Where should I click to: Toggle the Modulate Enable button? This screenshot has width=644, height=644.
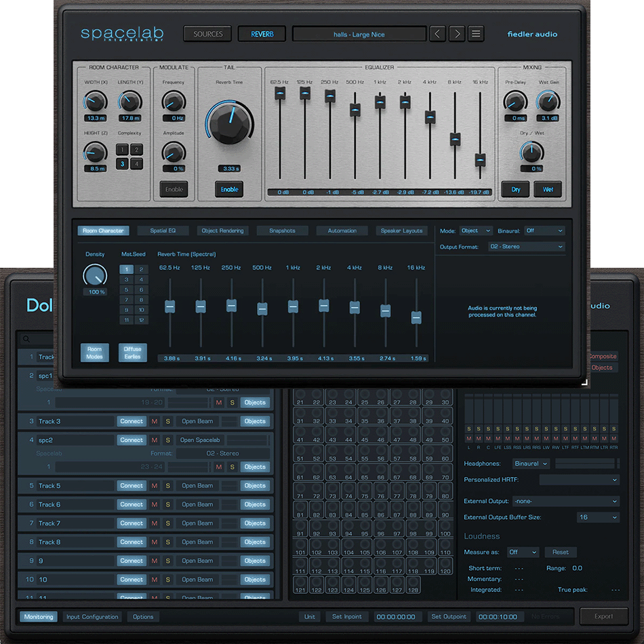click(x=174, y=189)
